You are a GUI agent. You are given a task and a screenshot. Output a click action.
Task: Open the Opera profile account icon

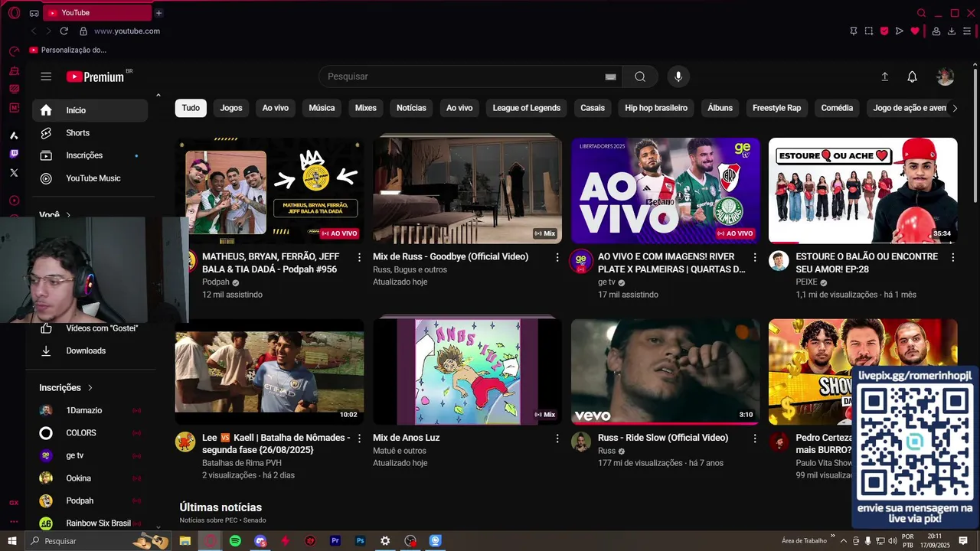coord(936,31)
